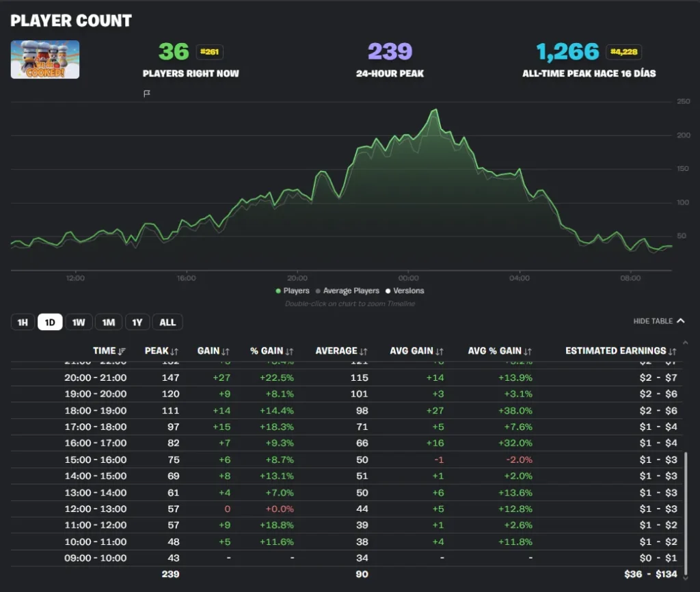This screenshot has height=592, width=700.
Task: Select the 1M time range
Action: point(108,322)
